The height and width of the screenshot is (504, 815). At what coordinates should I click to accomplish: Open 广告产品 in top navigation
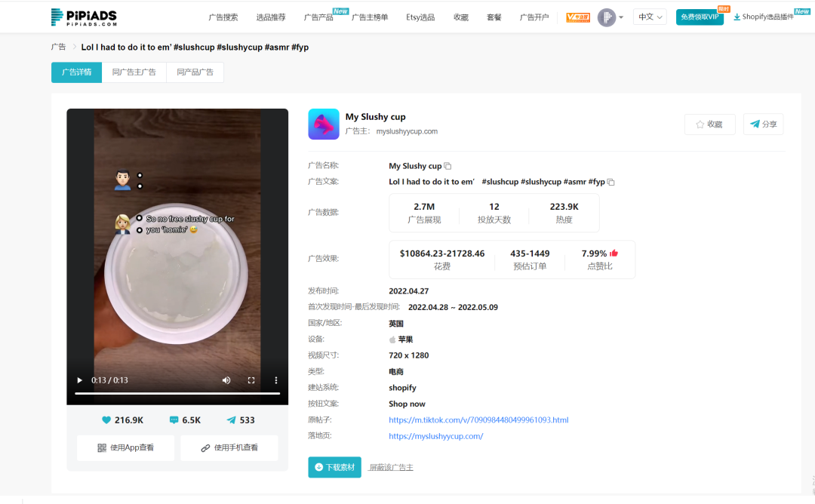pos(318,17)
